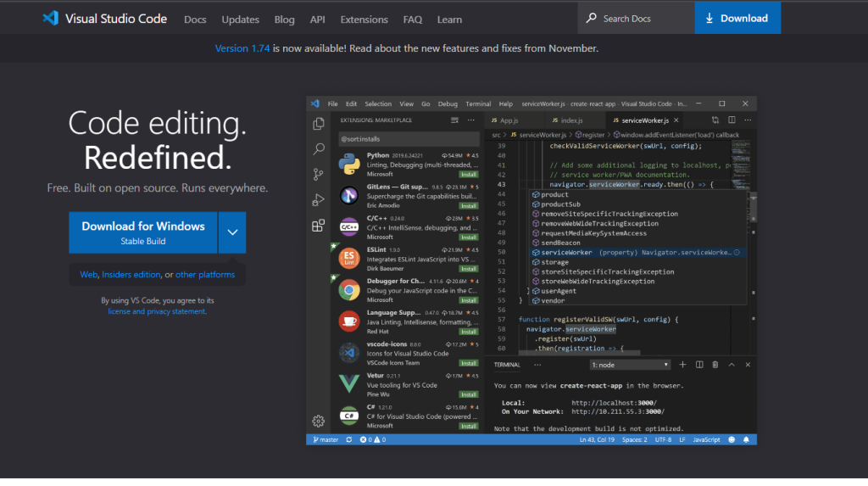Click the Search icon in activity bar
This screenshot has width=868, height=486.
tap(319, 148)
